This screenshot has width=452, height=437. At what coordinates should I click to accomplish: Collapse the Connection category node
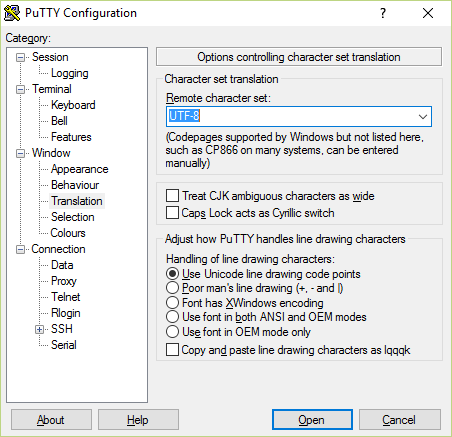[21, 250]
